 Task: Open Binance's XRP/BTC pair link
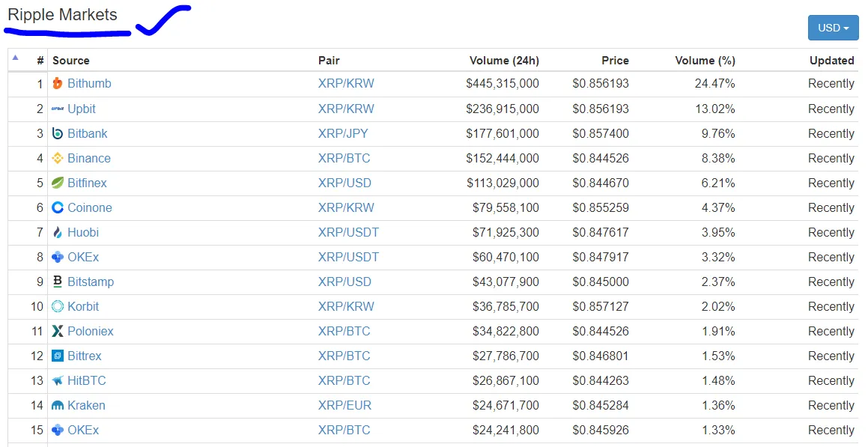(345, 158)
